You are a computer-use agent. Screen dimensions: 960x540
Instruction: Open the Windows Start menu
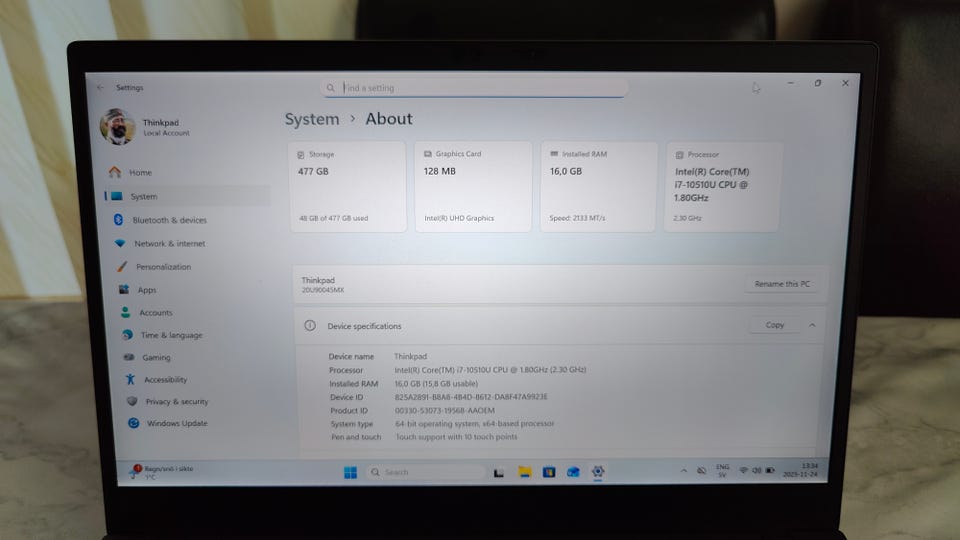[x=350, y=472]
